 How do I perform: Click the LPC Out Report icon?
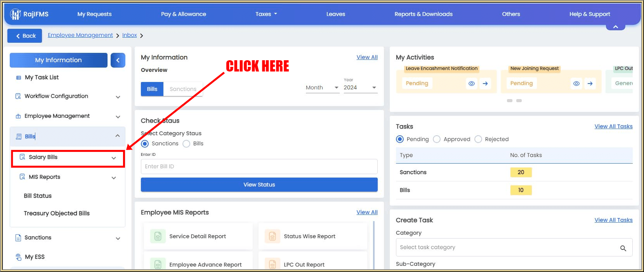coord(273,265)
